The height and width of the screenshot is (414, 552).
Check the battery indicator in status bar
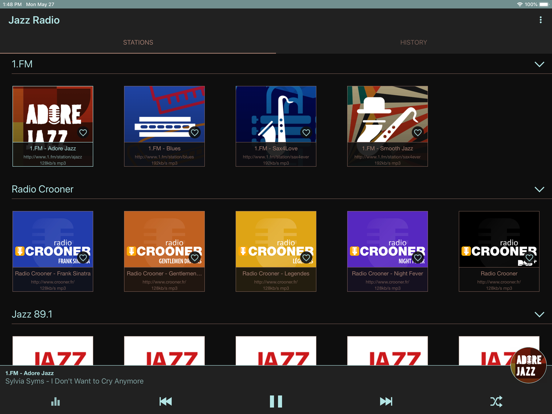point(544,4)
